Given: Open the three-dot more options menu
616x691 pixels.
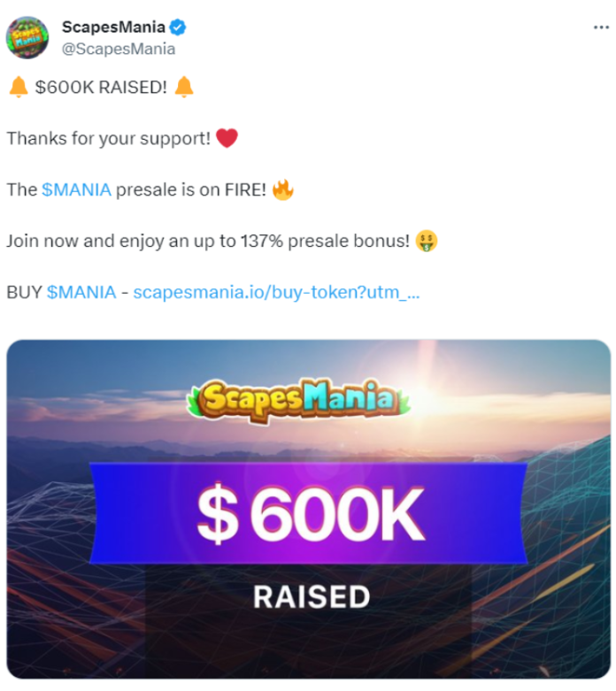Looking at the screenshot, I should coord(601,27).
